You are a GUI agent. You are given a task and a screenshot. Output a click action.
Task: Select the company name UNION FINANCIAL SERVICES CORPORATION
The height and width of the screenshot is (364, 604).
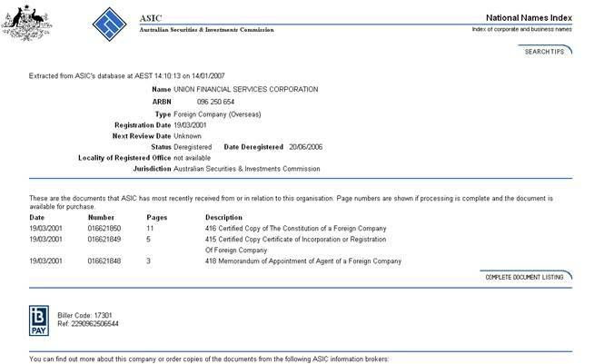[x=246, y=89]
